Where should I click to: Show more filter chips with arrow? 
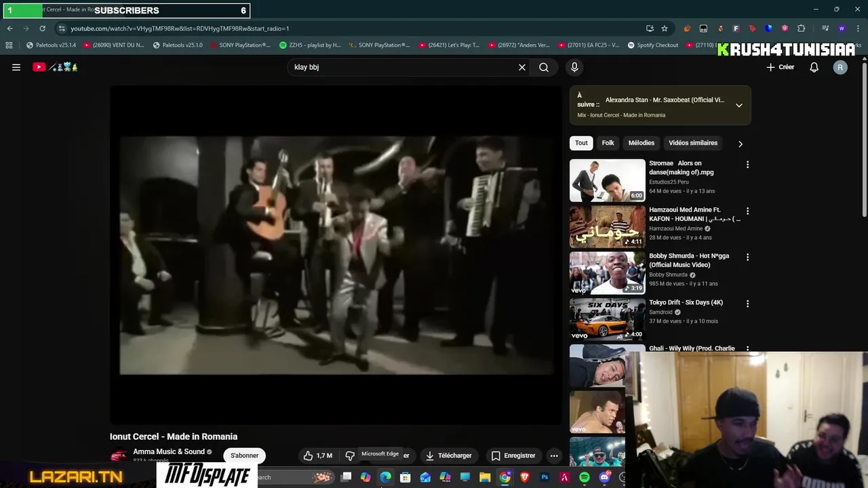coord(741,144)
